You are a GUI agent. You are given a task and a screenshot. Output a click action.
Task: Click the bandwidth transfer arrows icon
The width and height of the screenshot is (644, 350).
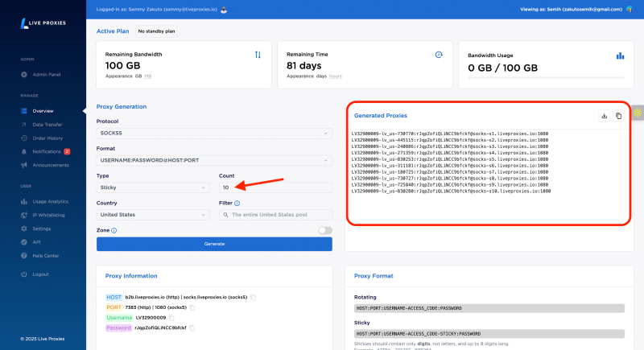tap(258, 55)
